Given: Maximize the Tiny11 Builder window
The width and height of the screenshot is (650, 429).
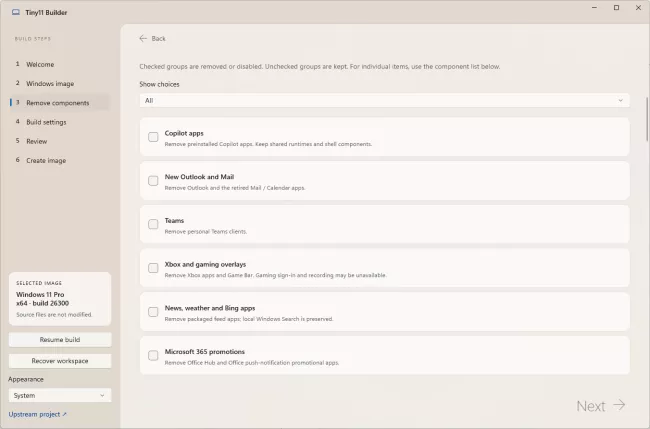Looking at the screenshot, I should coord(616,7).
